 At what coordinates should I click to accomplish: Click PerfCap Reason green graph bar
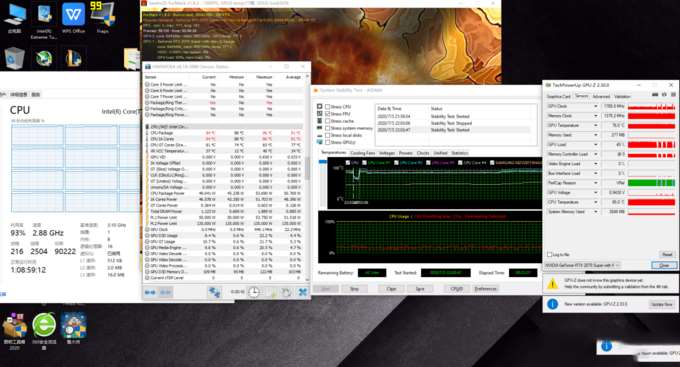[651, 183]
